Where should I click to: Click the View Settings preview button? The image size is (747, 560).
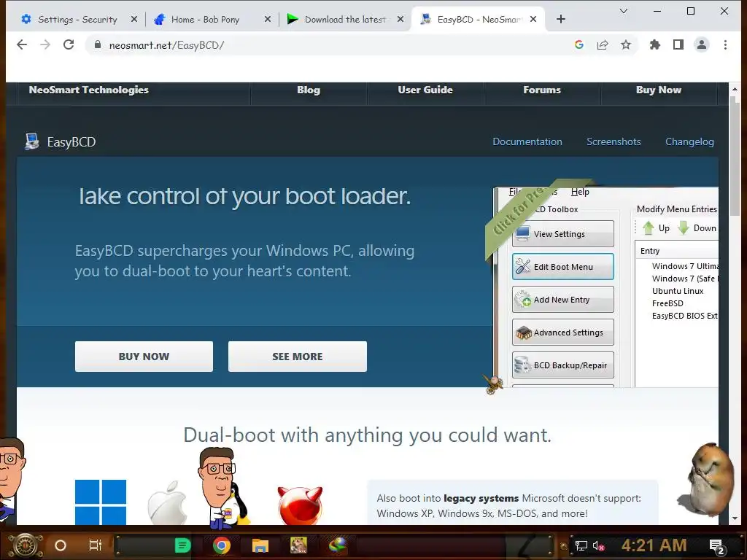click(x=563, y=234)
